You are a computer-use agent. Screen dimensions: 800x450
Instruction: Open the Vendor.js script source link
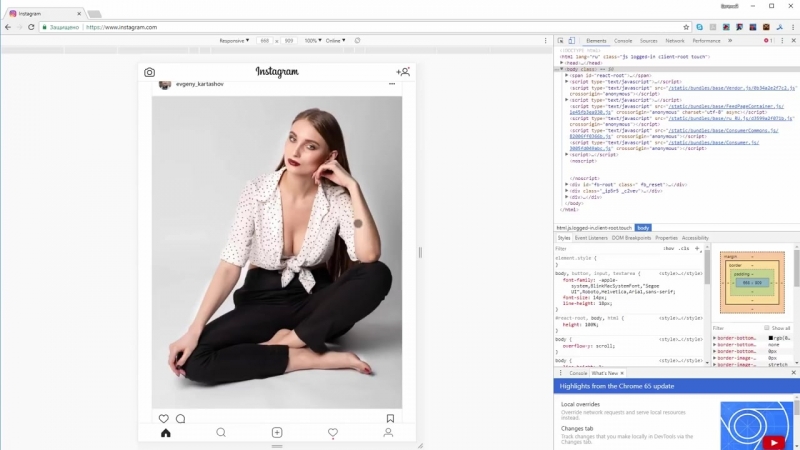pos(731,88)
